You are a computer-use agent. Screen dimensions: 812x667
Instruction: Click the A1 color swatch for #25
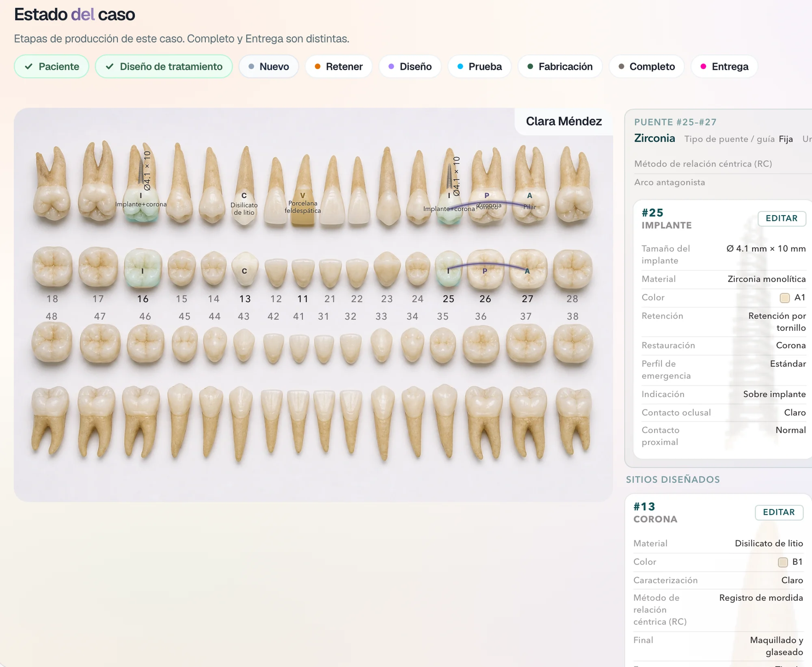point(784,298)
